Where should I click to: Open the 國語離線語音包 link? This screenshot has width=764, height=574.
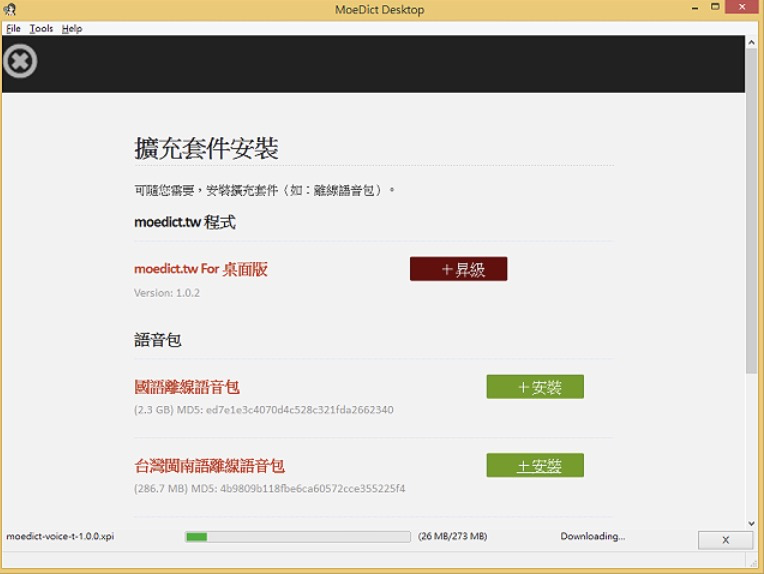(187, 387)
